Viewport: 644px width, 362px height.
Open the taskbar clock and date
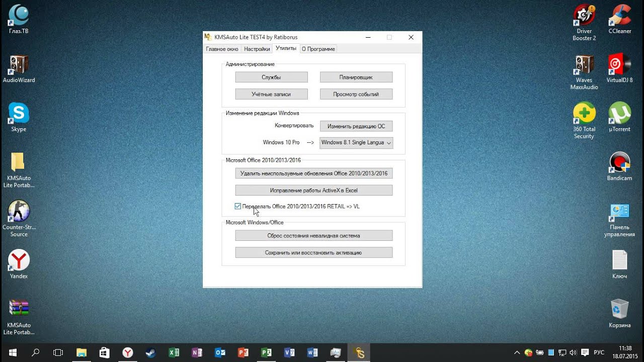click(x=625, y=352)
